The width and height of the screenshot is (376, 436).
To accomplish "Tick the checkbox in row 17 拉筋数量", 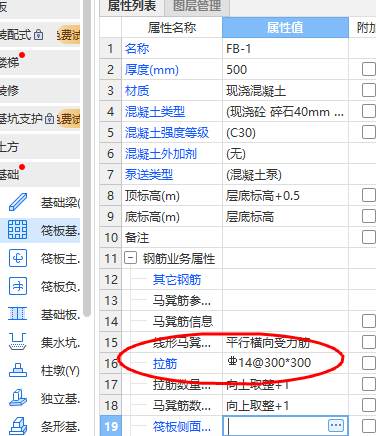I will [x=369, y=384].
